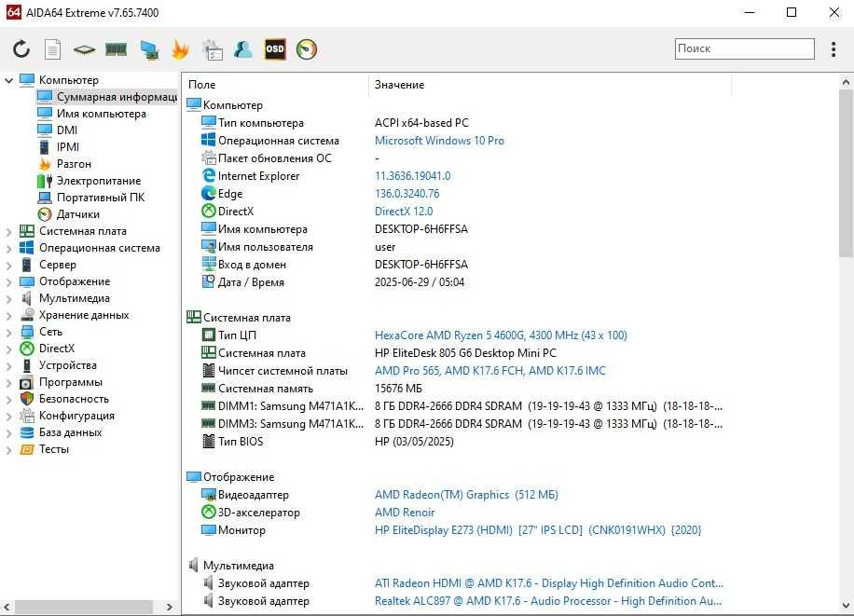
Task: Open the Портативный ПК tree item
Action: [101, 198]
